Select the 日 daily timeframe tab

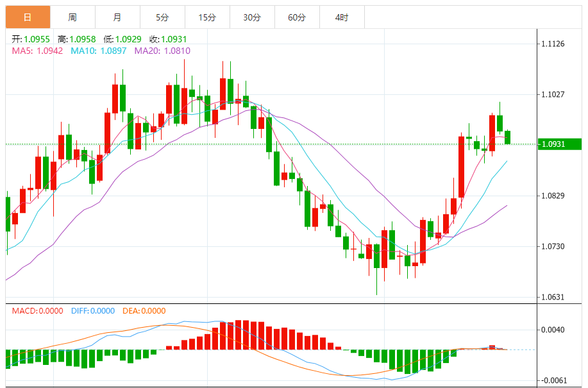(x=28, y=17)
